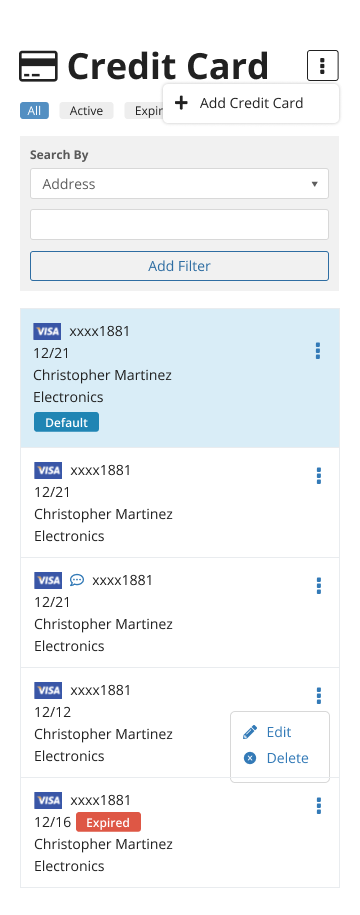This screenshot has height=915, width=360.
Task: Click the Visa logo on the Expired card
Action: (x=48, y=801)
